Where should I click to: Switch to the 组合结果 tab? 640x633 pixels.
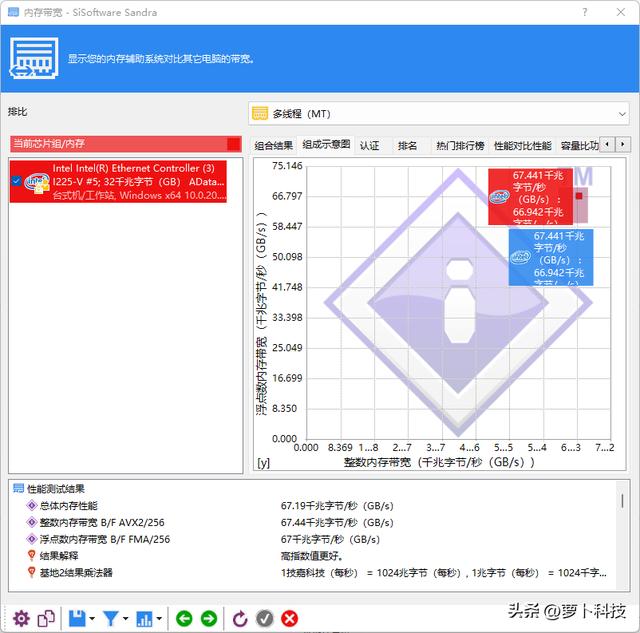click(273, 145)
